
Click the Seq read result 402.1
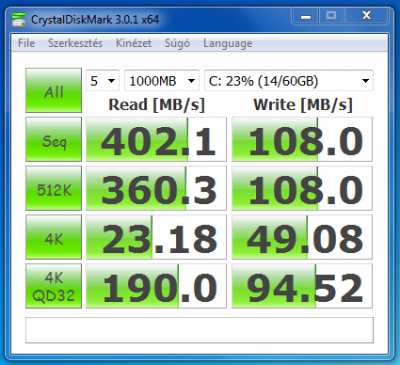[x=156, y=139]
